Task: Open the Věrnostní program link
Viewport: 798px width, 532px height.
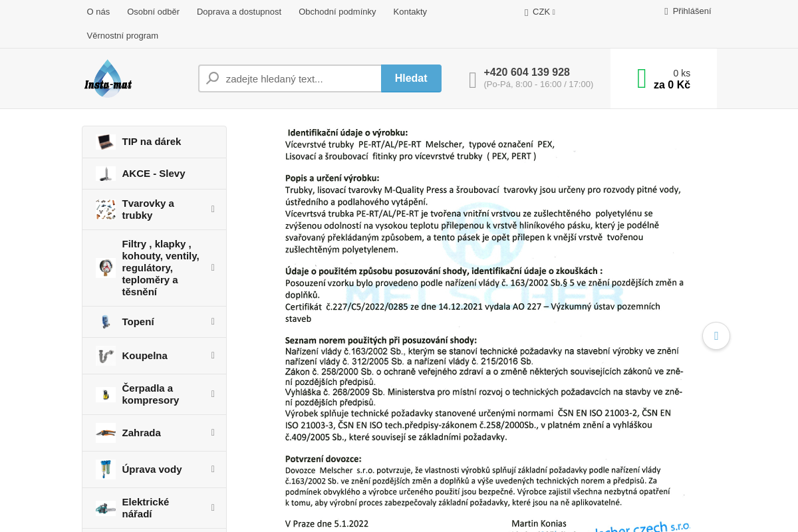Action: (122, 36)
